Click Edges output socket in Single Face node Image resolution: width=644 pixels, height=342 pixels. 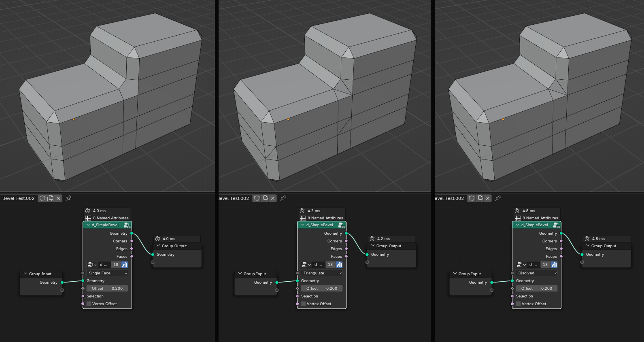(x=132, y=249)
